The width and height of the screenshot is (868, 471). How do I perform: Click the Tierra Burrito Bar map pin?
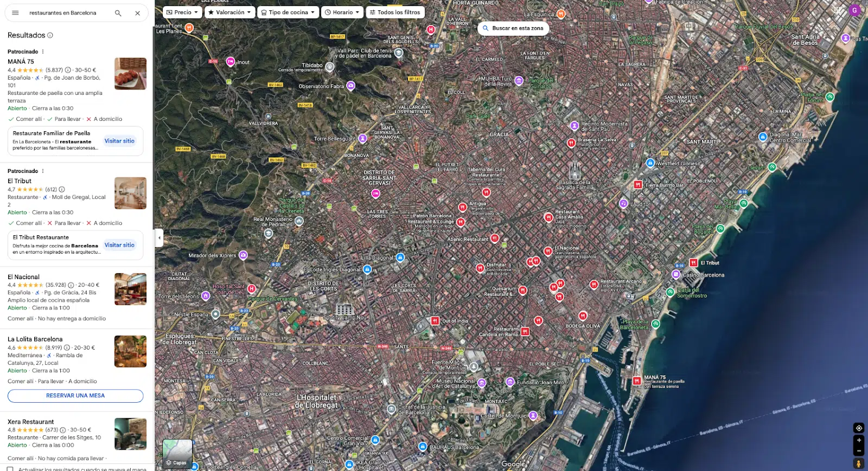coord(638,185)
